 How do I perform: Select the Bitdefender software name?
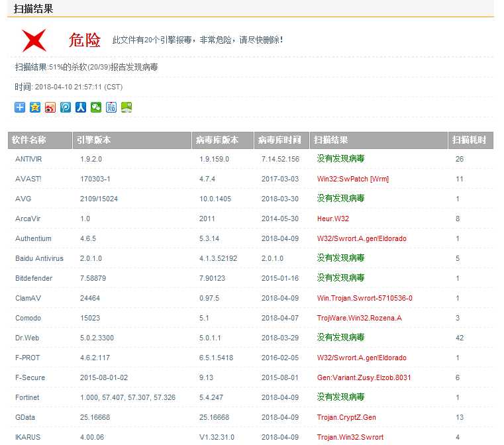click(x=34, y=278)
